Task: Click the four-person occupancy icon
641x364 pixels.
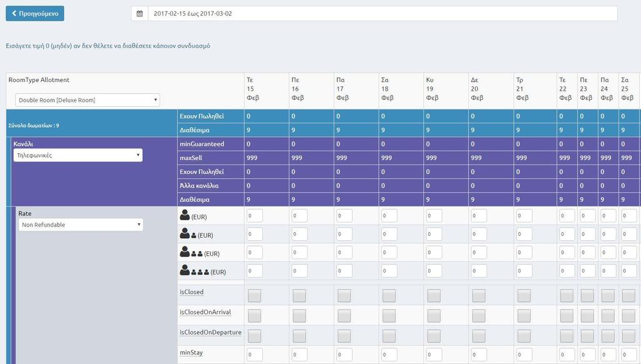Action: pyautogui.click(x=194, y=270)
